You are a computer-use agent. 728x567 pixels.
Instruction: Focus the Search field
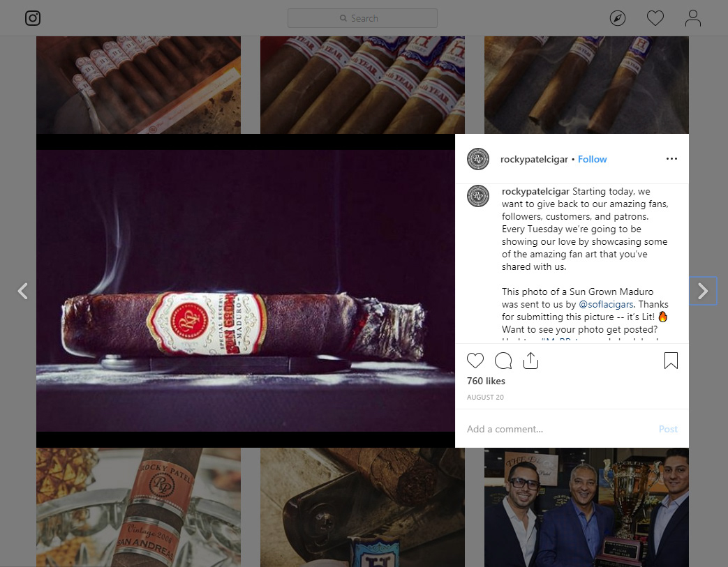click(x=362, y=18)
